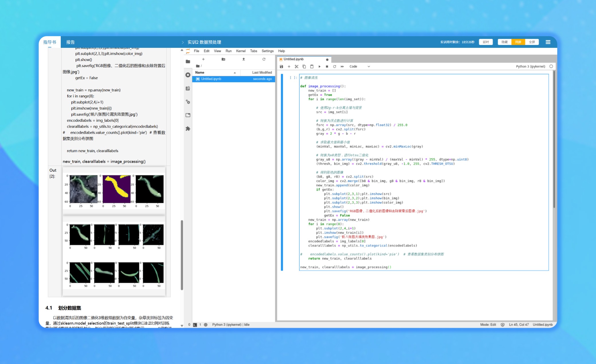The image size is (596, 364).
Task: Click the notebook vertical scrollbar
Action: click(x=554, y=139)
